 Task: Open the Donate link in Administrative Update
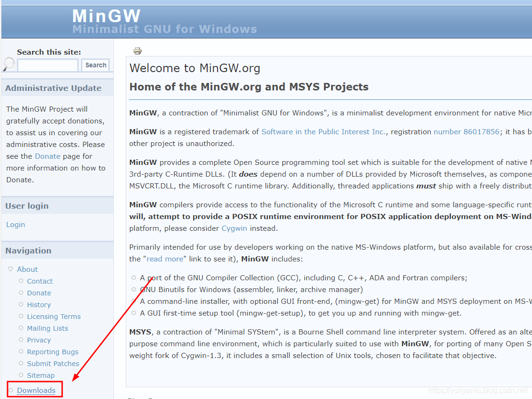tap(48, 156)
